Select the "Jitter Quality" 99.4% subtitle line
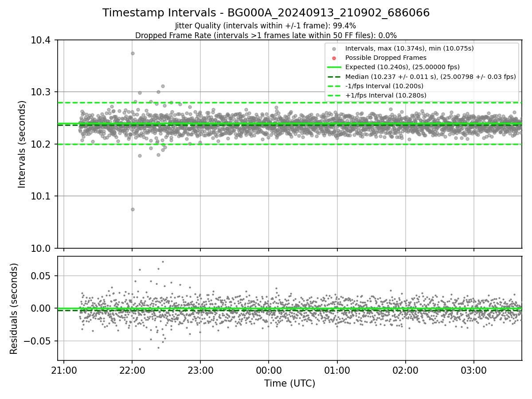This screenshot has width=532, height=399. [266, 26]
